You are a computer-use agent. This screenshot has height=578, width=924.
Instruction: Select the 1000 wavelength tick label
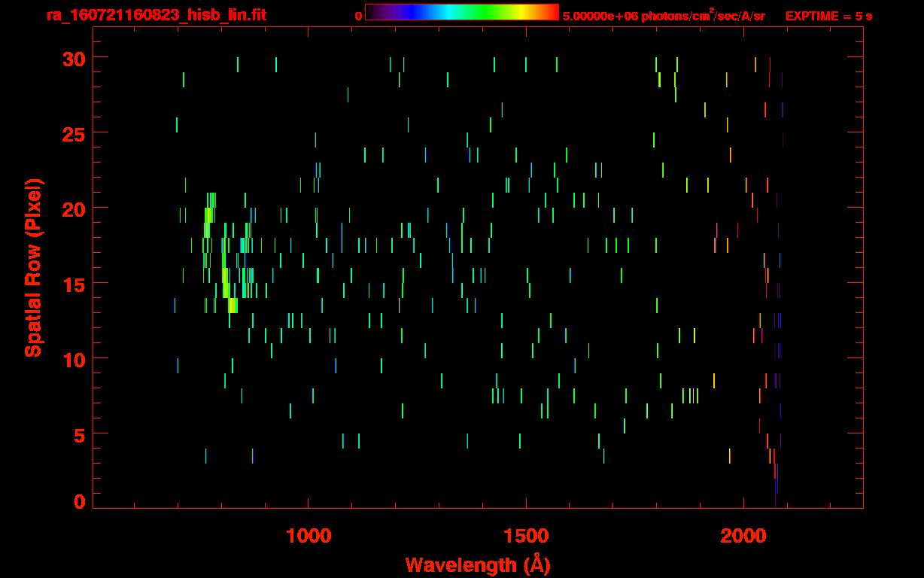[309, 536]
